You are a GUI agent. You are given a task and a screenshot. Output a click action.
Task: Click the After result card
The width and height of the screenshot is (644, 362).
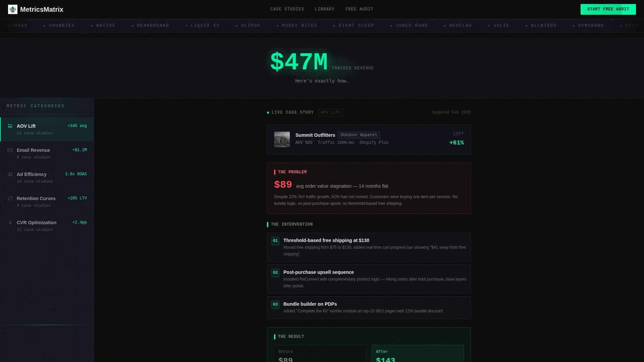click(x=418, y=354)
